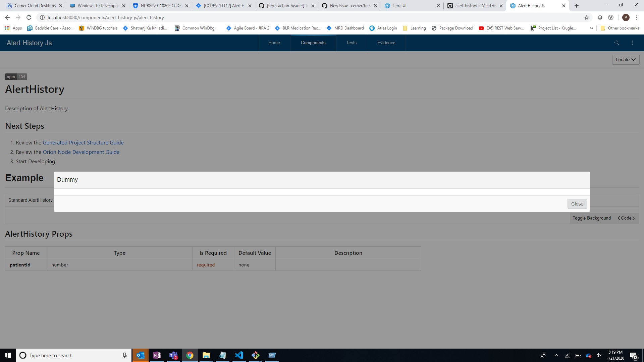This screenshot has height=362, width=644.
Task: Switch to the Evidence tab
Action: coord(386,43)
